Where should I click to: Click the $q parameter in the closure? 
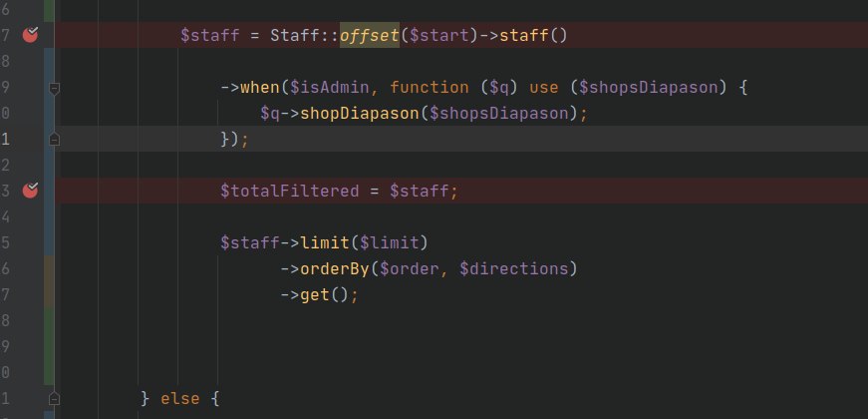[x=498, y=88]
